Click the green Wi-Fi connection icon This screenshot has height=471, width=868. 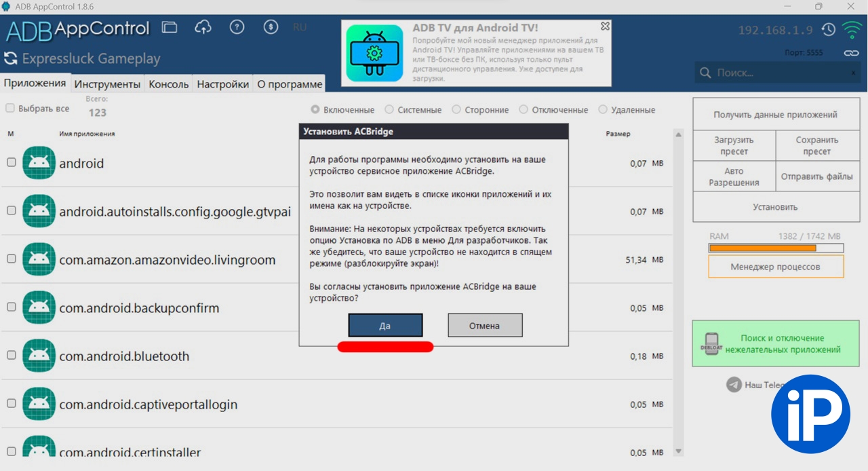pyautogui.click(x=850, y=29)
